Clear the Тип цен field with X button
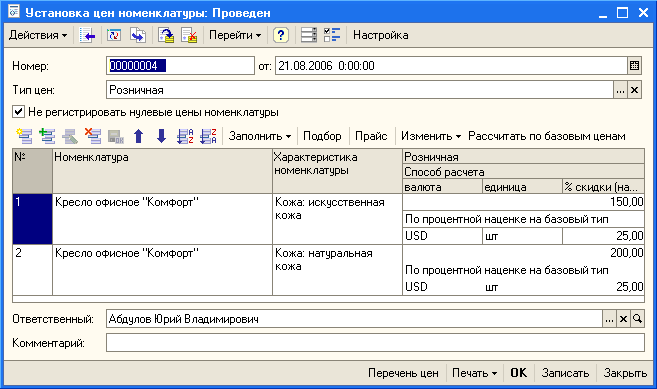 pyautogui.click(x=634, y=90)
